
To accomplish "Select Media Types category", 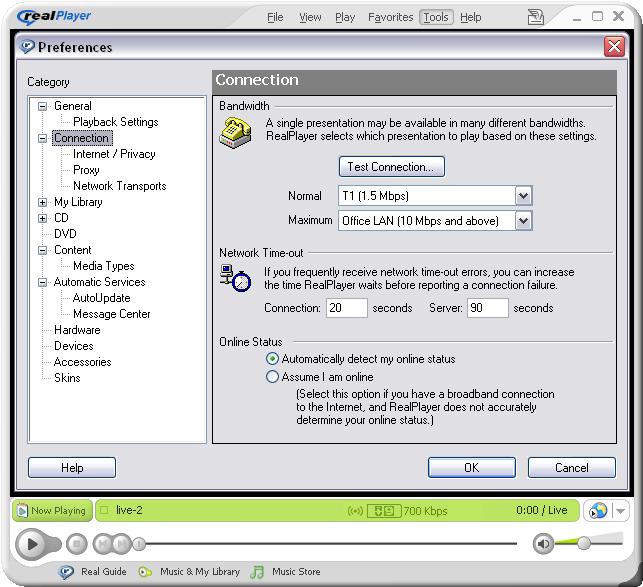I will point(104,266).
